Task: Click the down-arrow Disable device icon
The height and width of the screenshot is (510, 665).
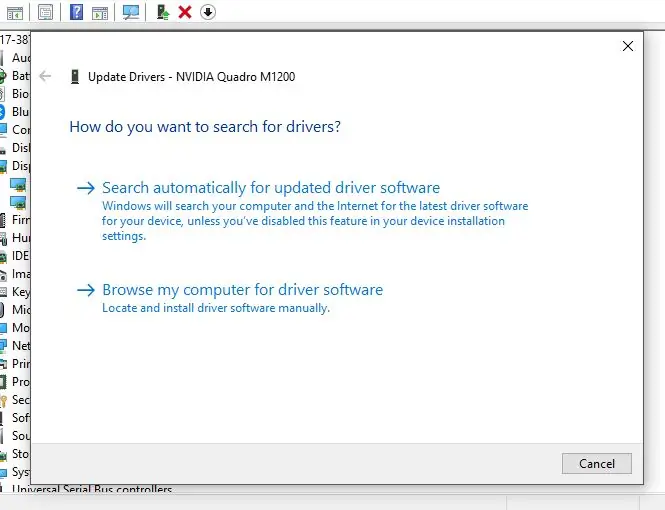Action: pos(207,12)
